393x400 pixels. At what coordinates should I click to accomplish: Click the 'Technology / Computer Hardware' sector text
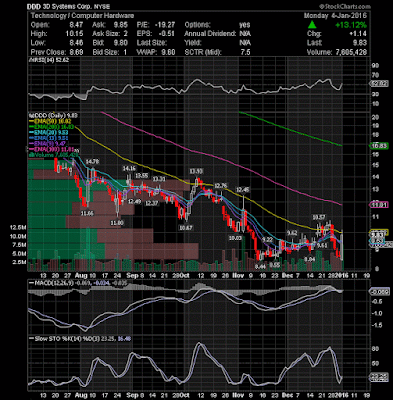click(82, 16)
